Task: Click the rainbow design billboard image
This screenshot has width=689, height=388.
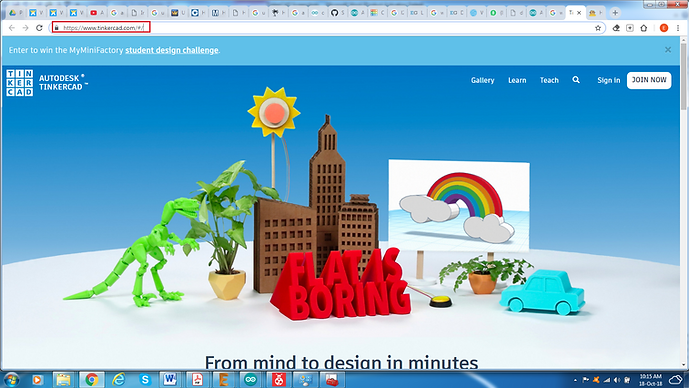Action: pyautogui.click(x=459, y=206)
